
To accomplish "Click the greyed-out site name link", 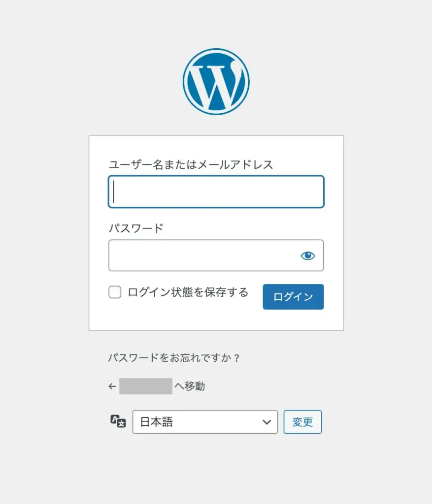I will (x=146, y=386).
